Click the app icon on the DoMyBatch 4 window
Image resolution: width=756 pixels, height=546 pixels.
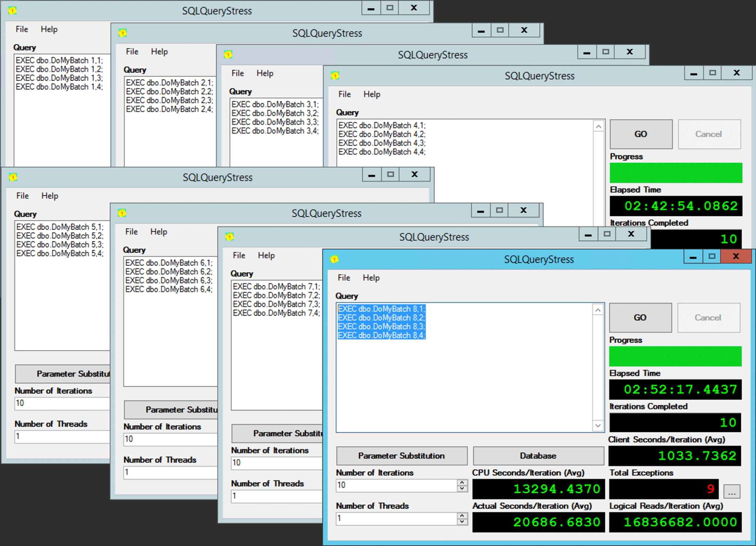pyautogui.click(x=334, y=76)
